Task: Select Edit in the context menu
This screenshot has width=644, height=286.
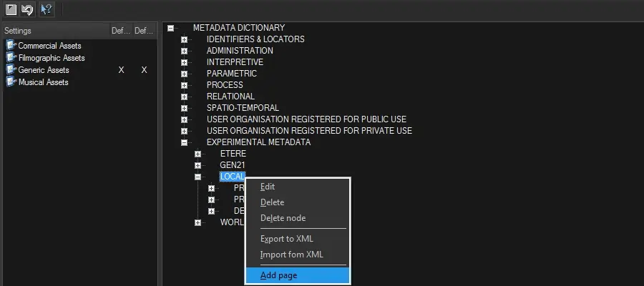Action: click(268, 187)
